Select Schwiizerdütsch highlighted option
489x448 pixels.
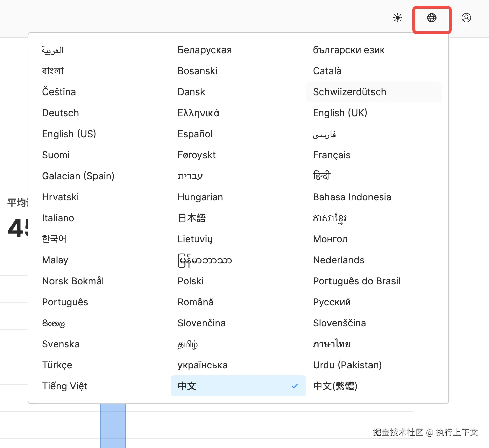point(349,92)
